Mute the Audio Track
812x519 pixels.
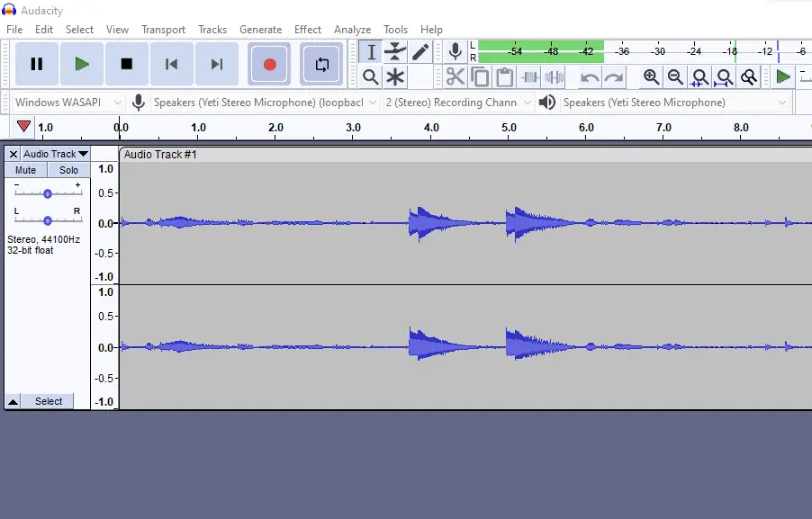(26, 170)
